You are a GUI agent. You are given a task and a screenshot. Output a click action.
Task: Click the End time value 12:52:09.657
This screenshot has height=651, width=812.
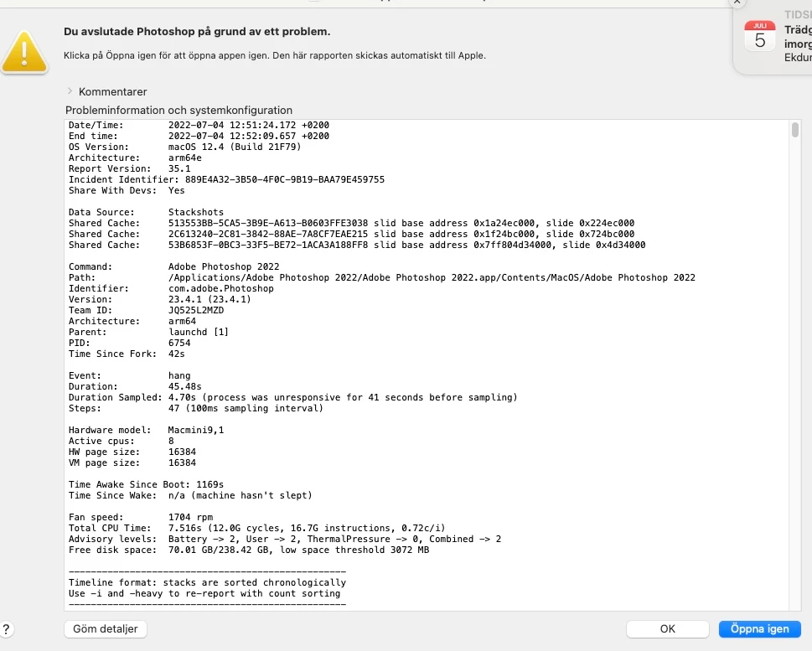pos(262,136)
